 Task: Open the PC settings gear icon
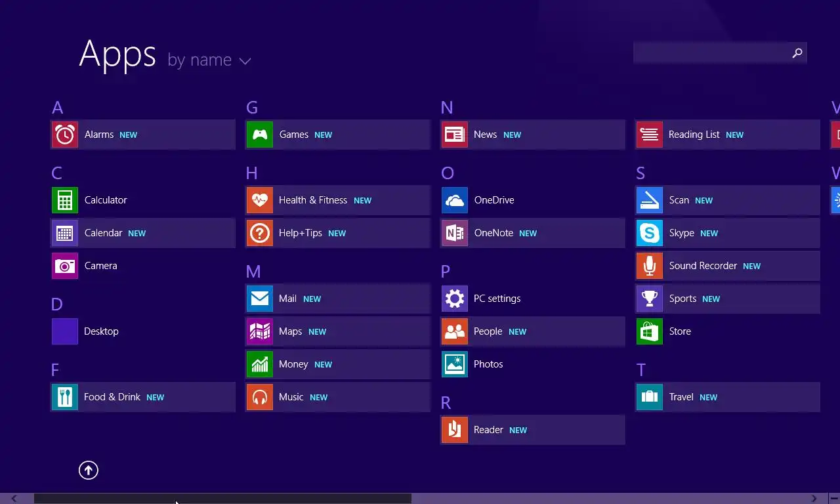(x=455, y=299)
